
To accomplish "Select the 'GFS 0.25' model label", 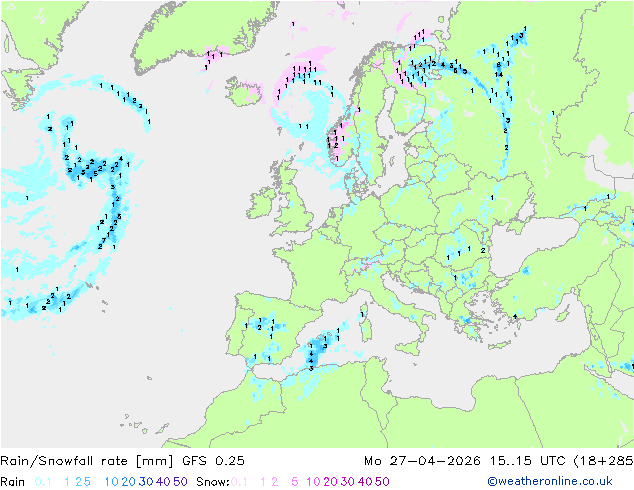I will (213, 461).
